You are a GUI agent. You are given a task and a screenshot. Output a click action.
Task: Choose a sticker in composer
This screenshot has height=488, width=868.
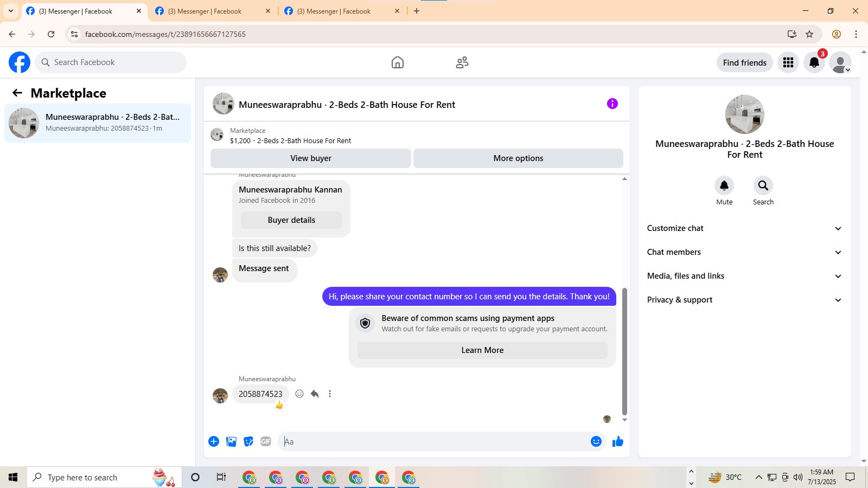coord(248,441)
